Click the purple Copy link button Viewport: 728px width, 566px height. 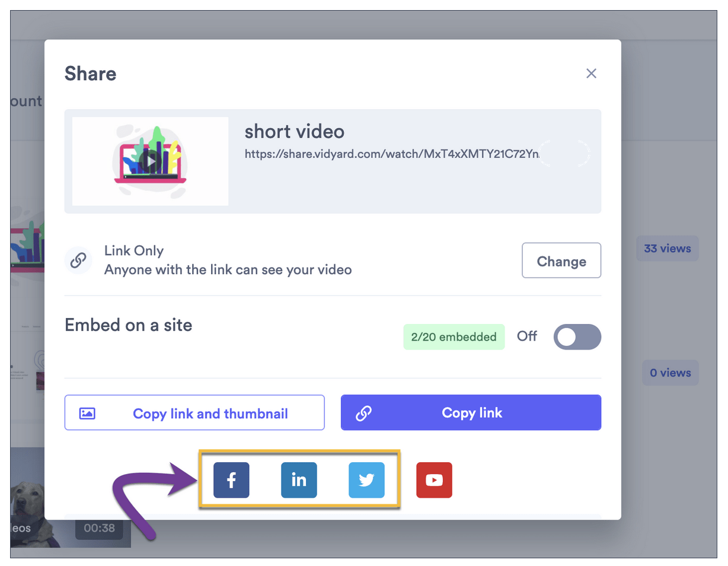click(x=471, y=412)
